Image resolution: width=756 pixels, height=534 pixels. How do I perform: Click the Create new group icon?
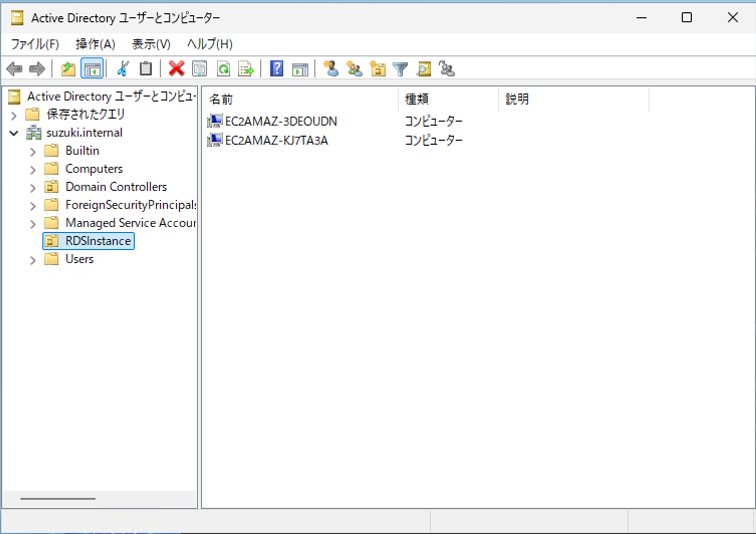pos(354,69)
